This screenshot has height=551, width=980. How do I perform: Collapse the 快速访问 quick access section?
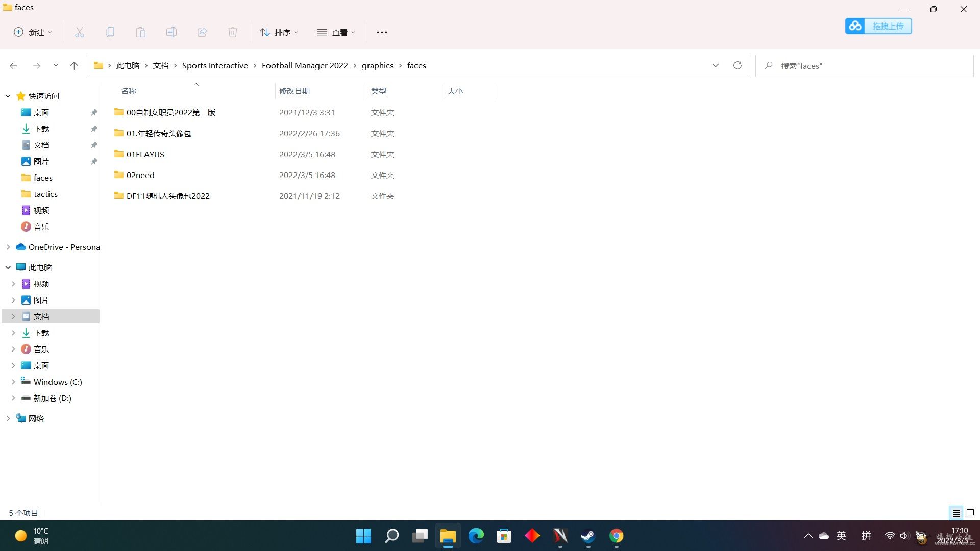coord(8,96)
